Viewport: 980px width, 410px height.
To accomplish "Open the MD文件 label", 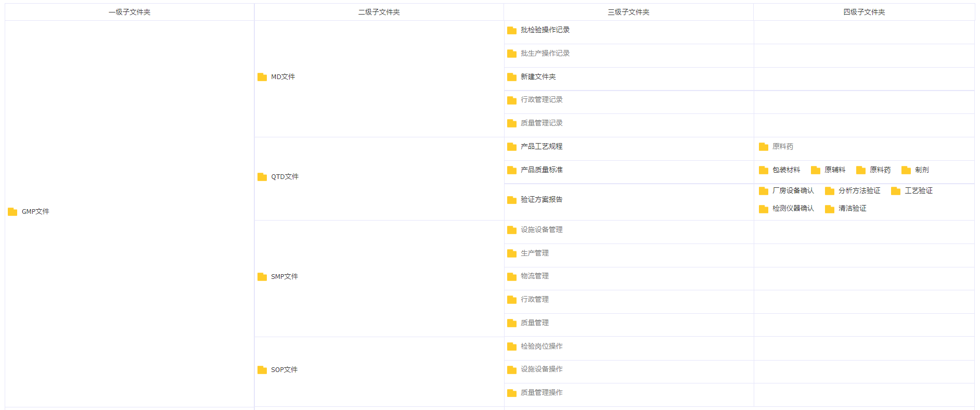I will click(283, 76).
